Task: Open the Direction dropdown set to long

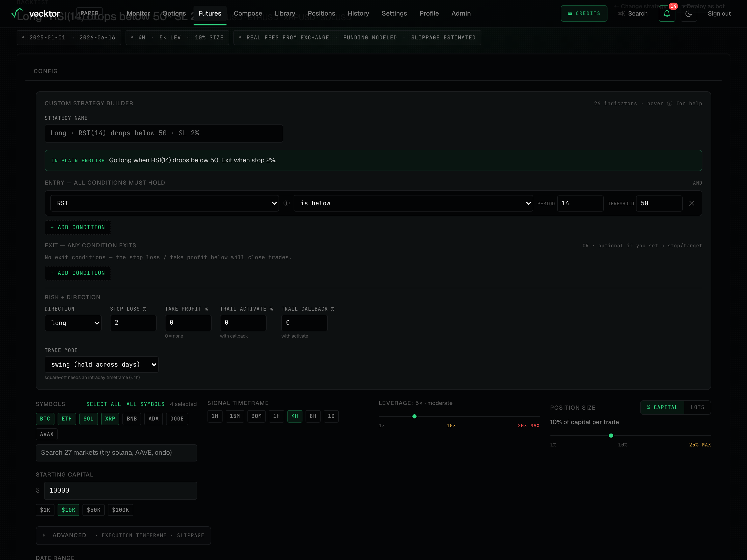Action: tap(73, 323)
